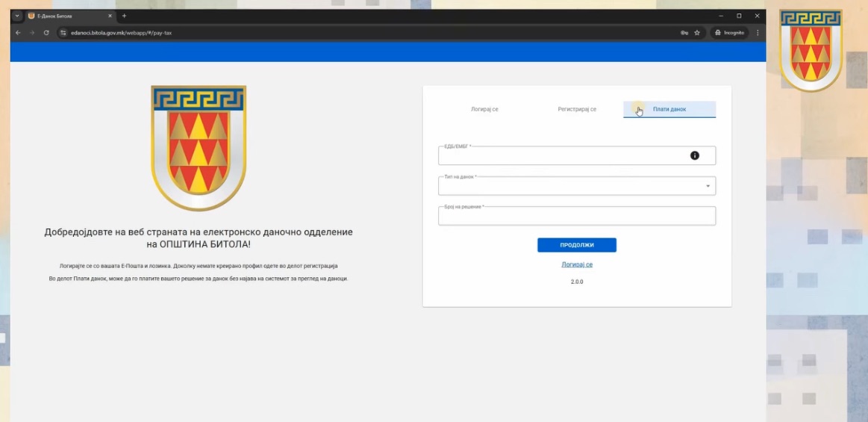This screenshot has width=868, height=422.
Task: Switch to the Регистрирај се tab
Action: pos(577,109)
